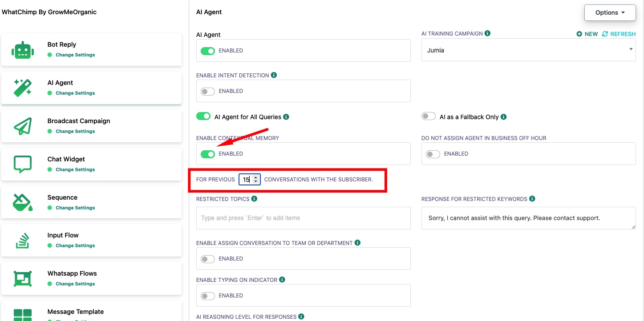644x321 pixels.
Task: Open the Bot Reply settings card
Action: pos(92,49)
